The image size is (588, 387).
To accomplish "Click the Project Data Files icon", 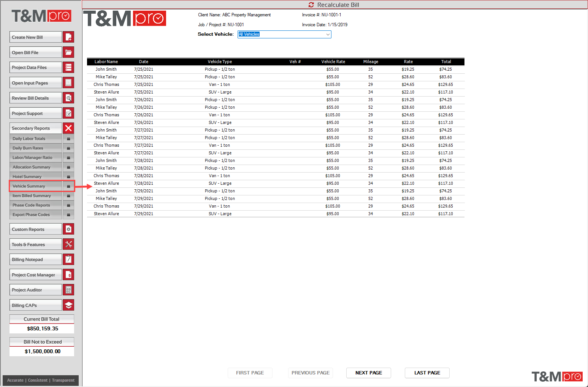I will (x=68, y=67).
